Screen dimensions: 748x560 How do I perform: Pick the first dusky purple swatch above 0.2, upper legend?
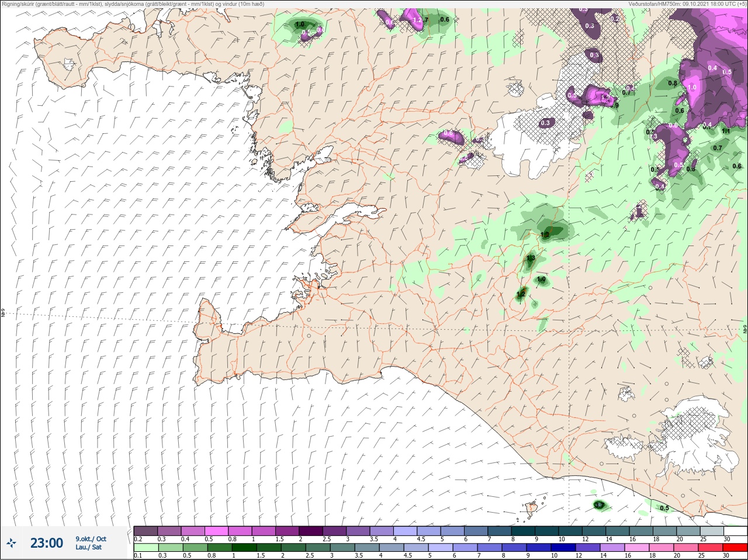(x=146, y=531)
